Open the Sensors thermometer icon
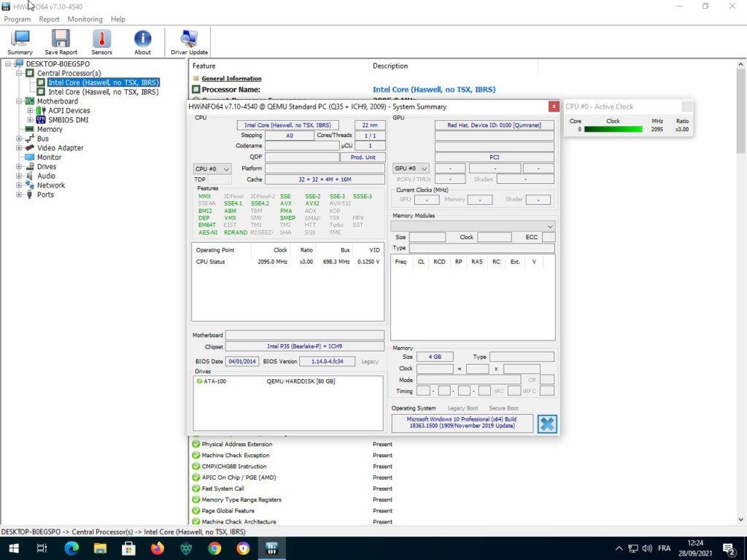The height and width of the screenshot is (560, 747). coord(101,42)
